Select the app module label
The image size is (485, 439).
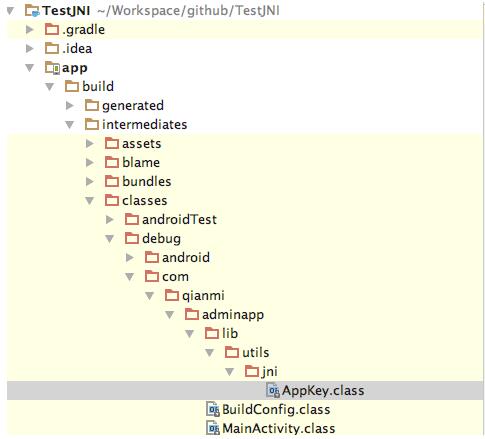click(75, 68)
